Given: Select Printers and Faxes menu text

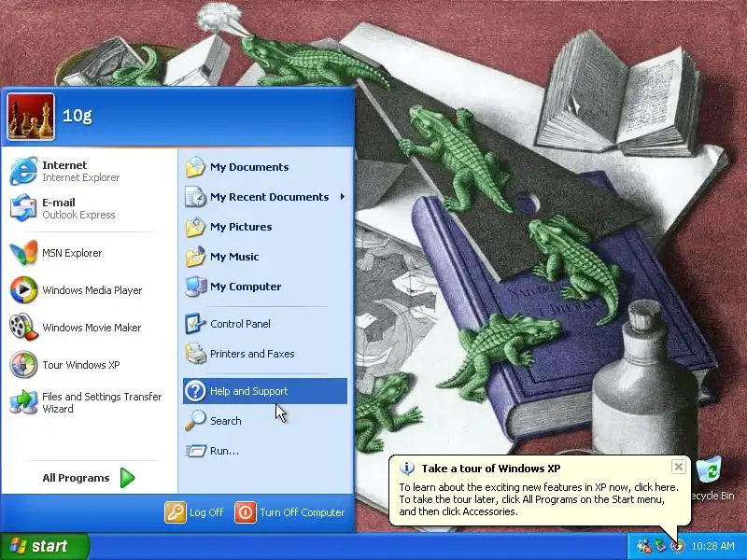Looking at the screenshot, I should pos(252,354).
